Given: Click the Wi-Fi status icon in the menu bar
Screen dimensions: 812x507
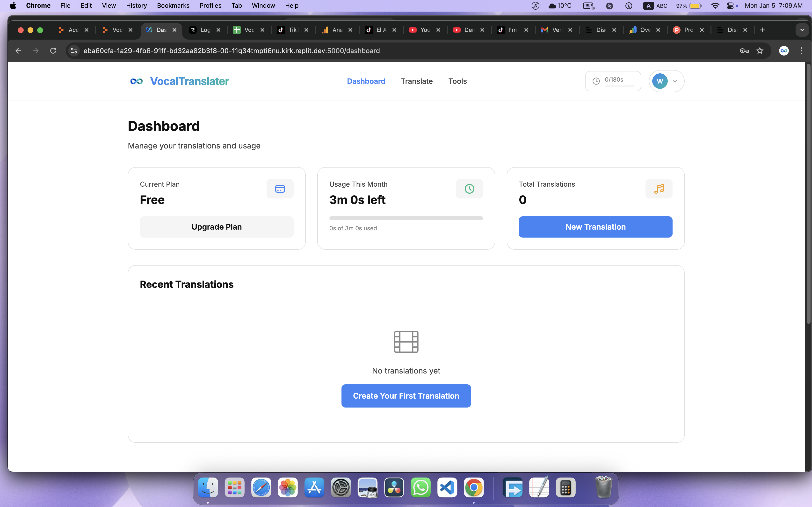Looking at the screenshot, I should click(716, 5).
